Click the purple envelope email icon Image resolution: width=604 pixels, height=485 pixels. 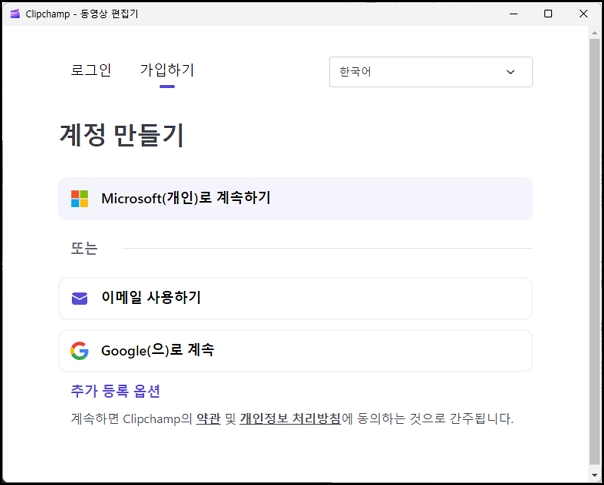80,299
